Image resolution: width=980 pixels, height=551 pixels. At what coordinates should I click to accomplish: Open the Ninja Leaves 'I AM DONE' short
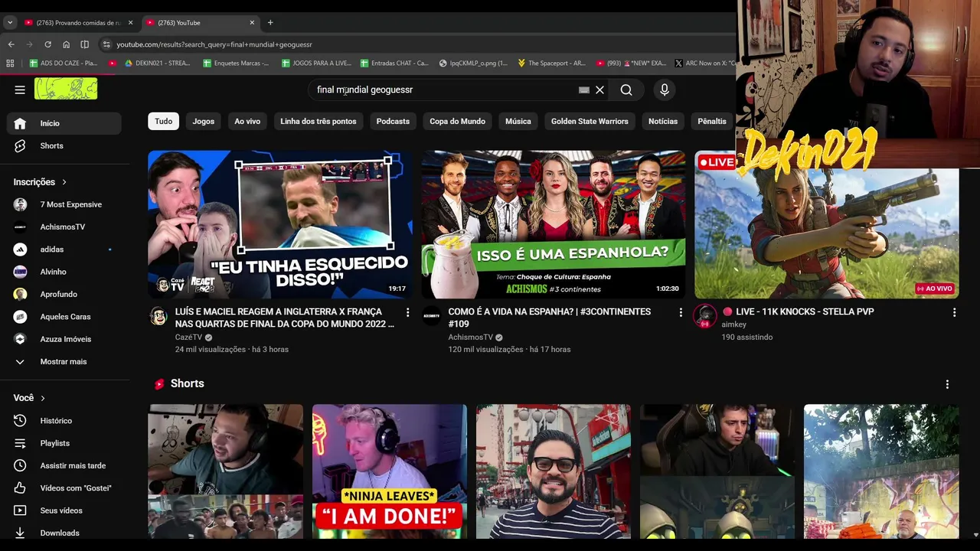(x=389, y=471)
